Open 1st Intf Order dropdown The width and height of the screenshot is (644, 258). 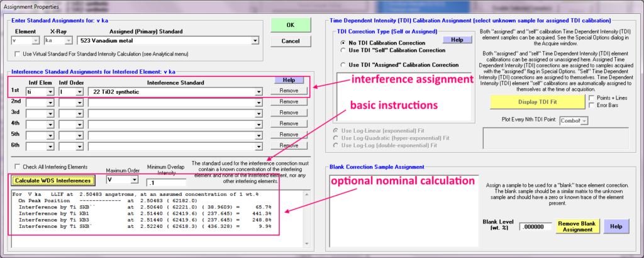point(80,92)
